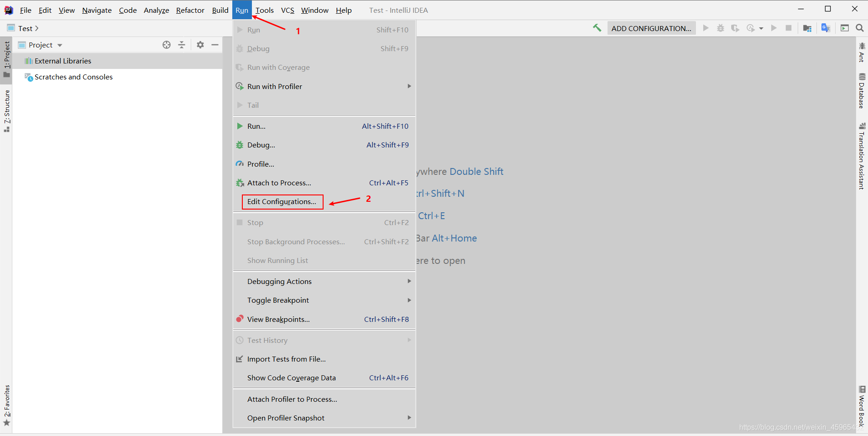Click the Show Running List menu entry
The width and height of the screenshot is (868, 436).
324,260
